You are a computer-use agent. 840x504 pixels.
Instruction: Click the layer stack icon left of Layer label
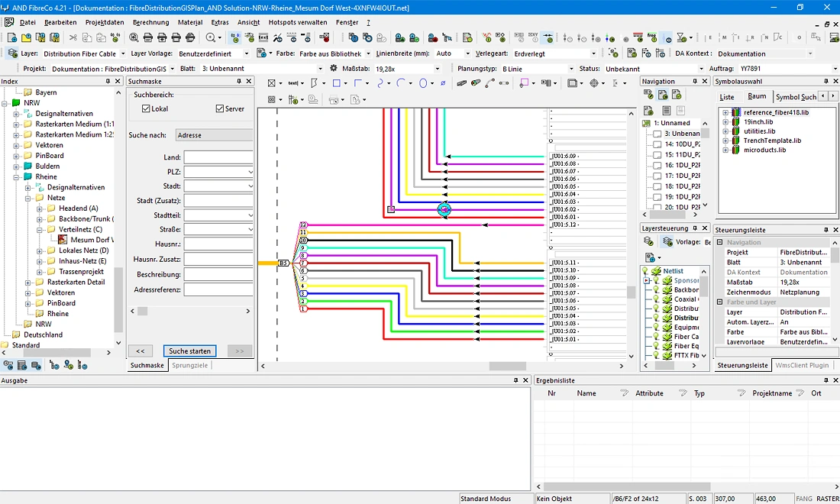pyautogui.click(x=12, y=53)
